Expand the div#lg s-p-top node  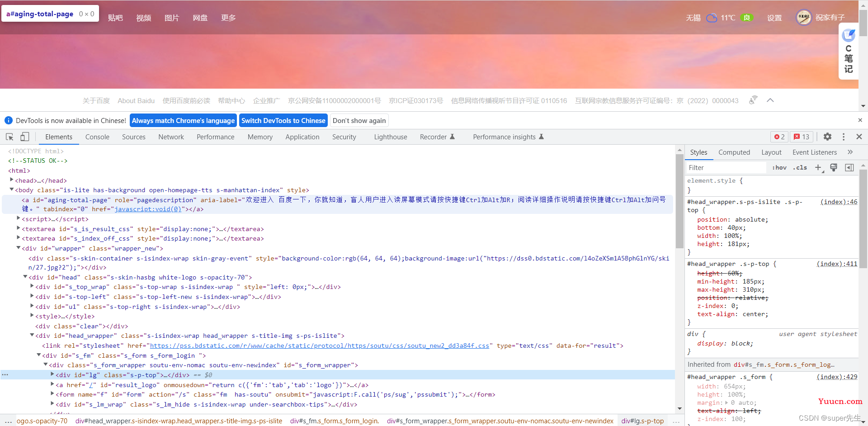pos(52,374)
